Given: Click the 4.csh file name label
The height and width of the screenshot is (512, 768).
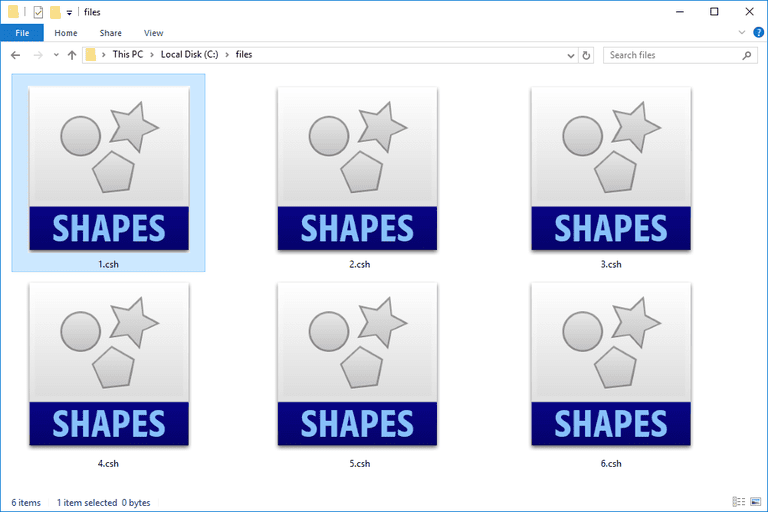Looking at the screenshot, I should point(108,463).
